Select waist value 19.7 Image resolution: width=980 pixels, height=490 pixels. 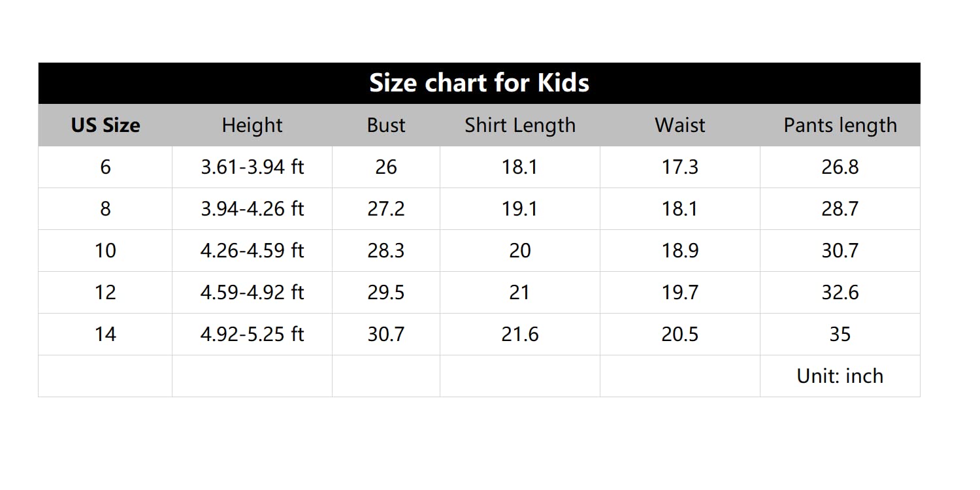[x=680, y=293]
